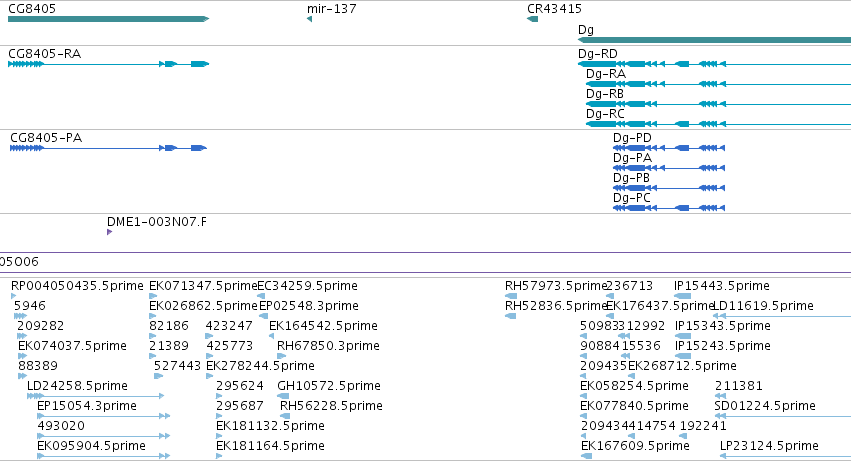Open the Dg-RD transcript feature
This screenshot has width=851, height=461.
point(714,64)
